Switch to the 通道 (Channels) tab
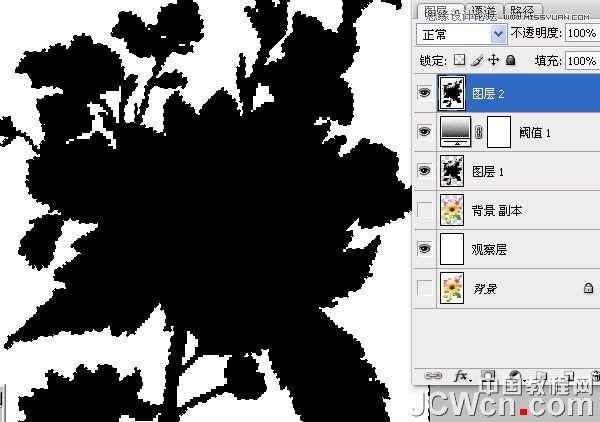 point(483,12)
